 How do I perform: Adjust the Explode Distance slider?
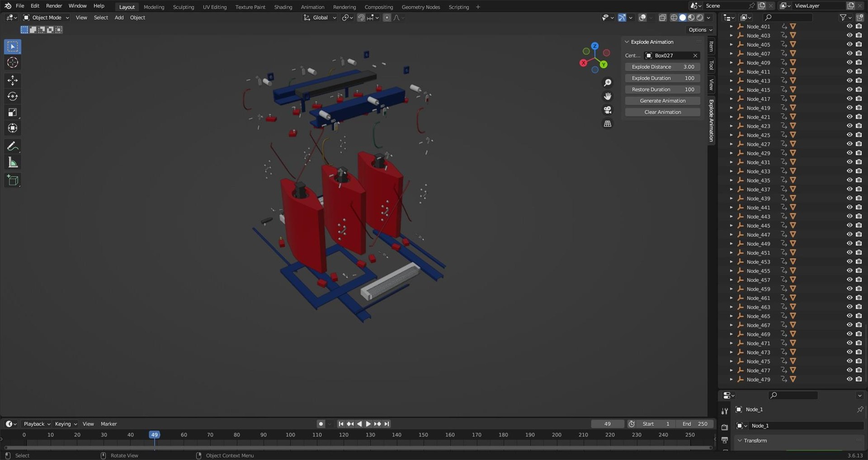click(663, 67)
